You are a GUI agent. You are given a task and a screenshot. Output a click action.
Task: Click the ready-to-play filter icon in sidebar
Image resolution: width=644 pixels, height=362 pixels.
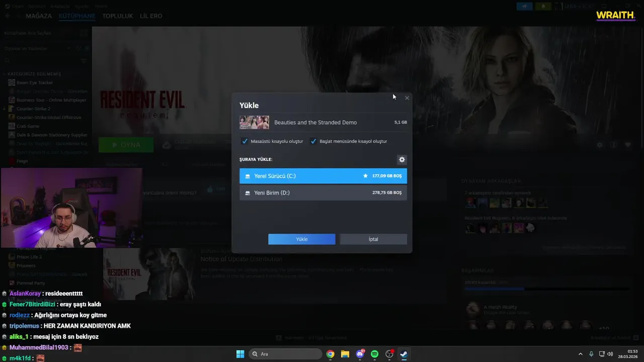tap(87, 48)
